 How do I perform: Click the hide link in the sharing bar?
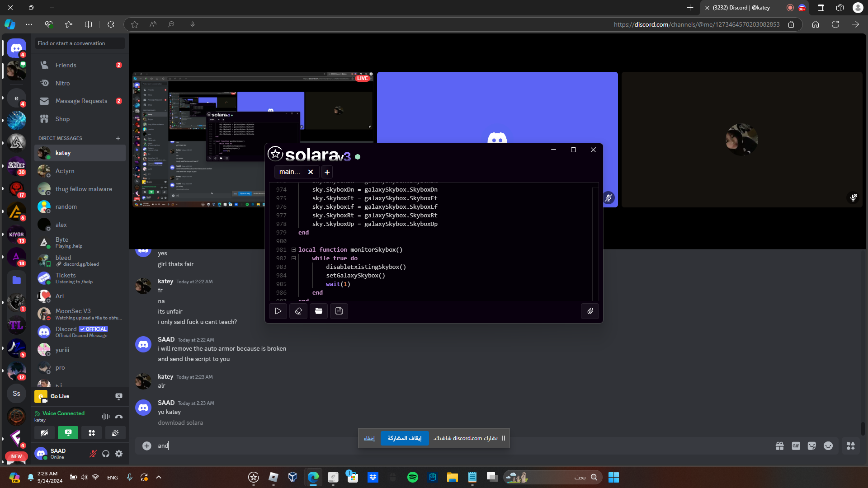point(369,438)
